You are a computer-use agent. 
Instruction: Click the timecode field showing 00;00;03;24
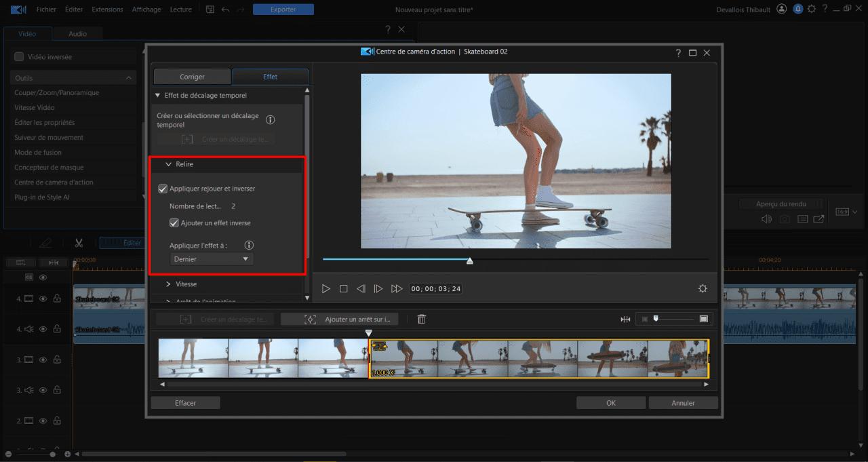(x=435, y=288)
